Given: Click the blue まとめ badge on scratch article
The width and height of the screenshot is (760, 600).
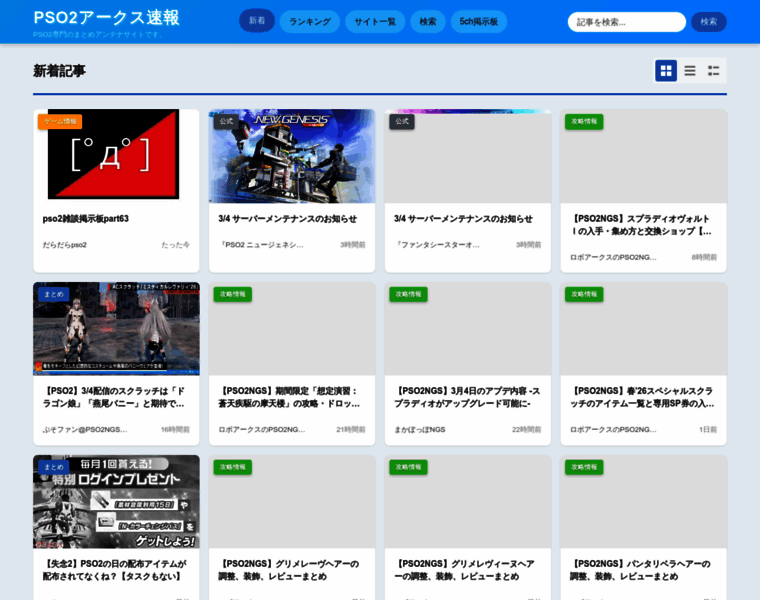Looking at the screenshot, I should tap(53, 294).
